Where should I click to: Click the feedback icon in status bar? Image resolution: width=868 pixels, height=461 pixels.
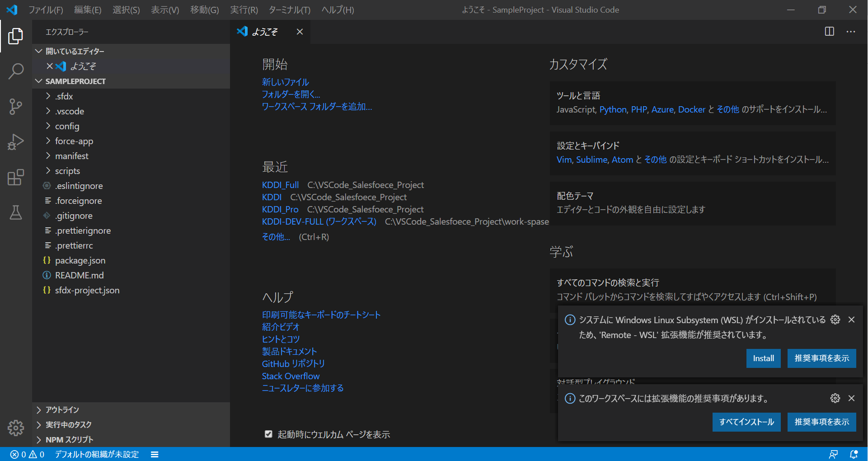click(833, 454)
